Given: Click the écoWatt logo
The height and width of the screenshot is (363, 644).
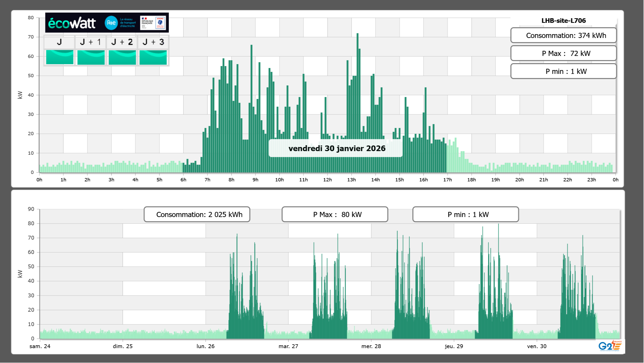Looking at the screenshot, I should pyautogui.click(x=72, y=23).
